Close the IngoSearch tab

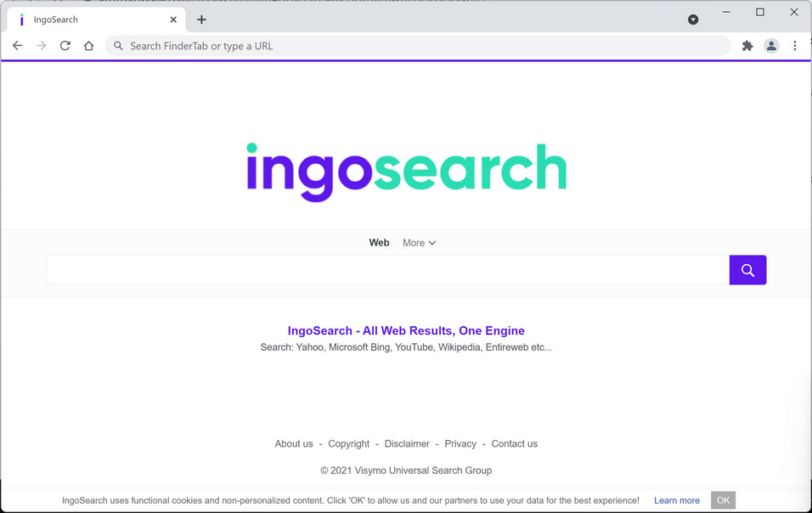173,20
